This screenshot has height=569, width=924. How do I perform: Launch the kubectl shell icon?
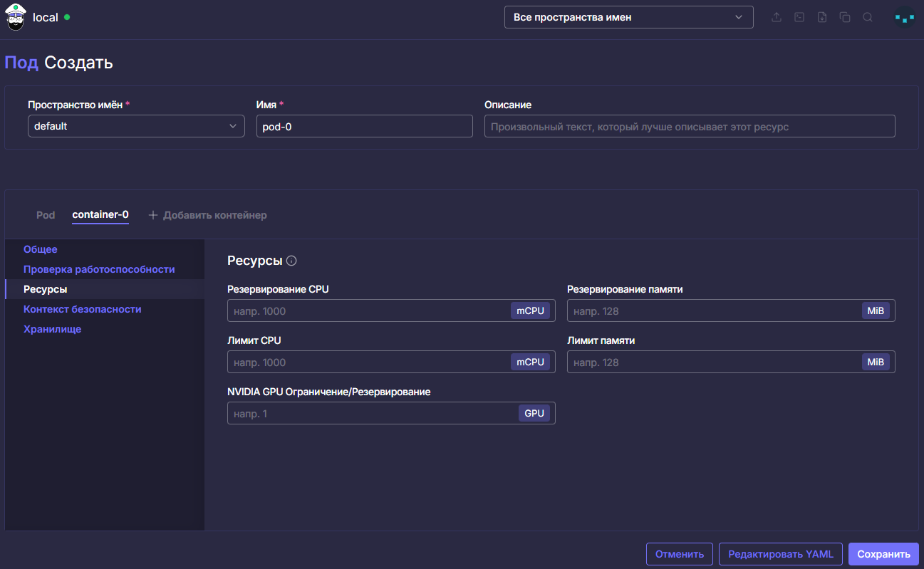click(x=799, y=17)
